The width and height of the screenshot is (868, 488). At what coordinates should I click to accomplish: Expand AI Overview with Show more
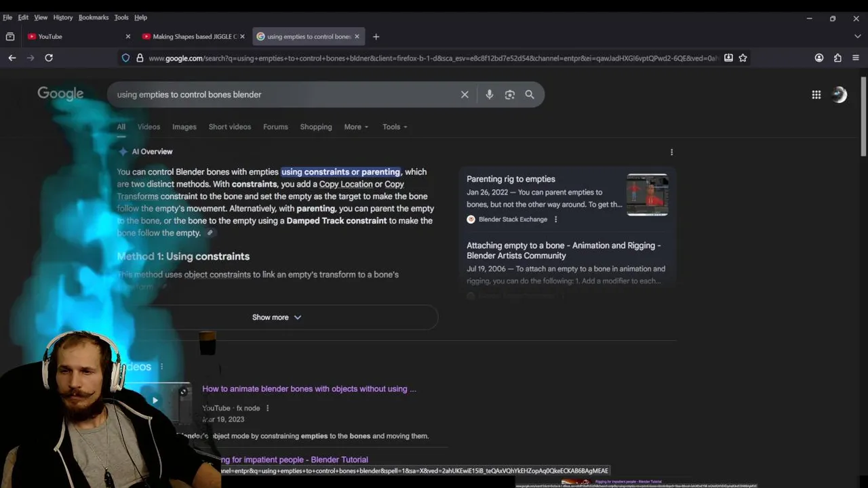click(x=277, y=317)
